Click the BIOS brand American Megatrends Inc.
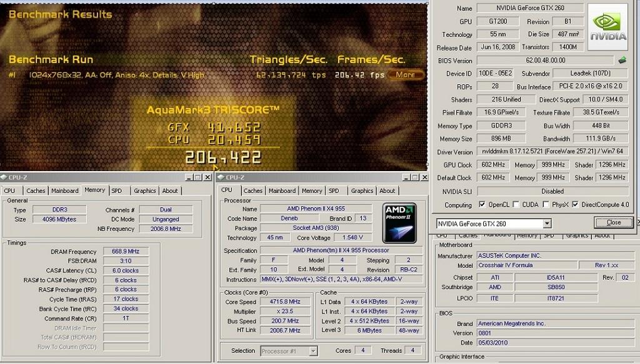The width and height of the screenshot is (640, 364). click(556, 323)
